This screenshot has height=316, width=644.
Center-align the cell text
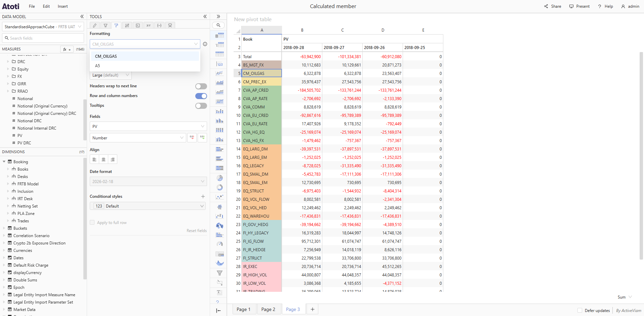pos(104,160)
